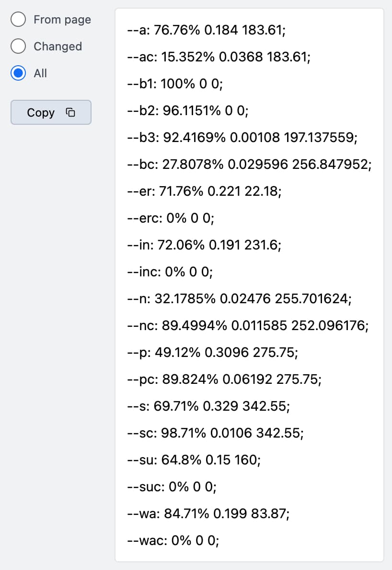Click the --n: 32.1785% line
Viewport: 392px width, 570px height.
pos(240,300)
